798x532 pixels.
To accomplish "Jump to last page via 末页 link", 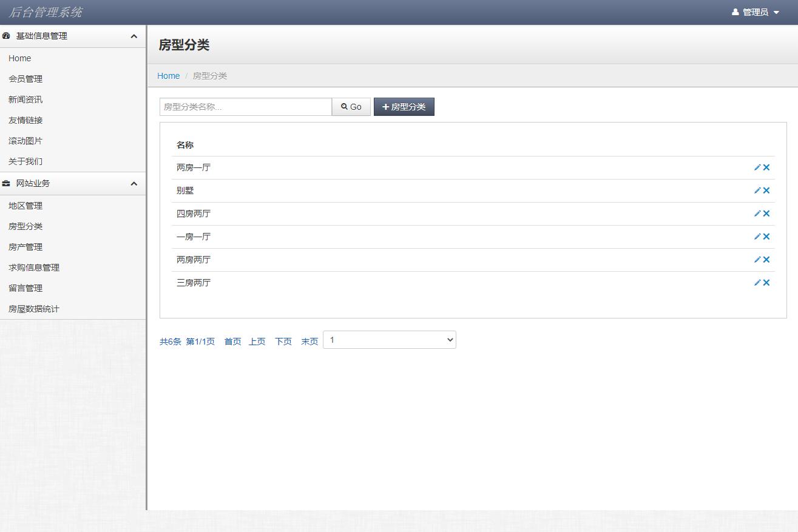I will (309, 341).
